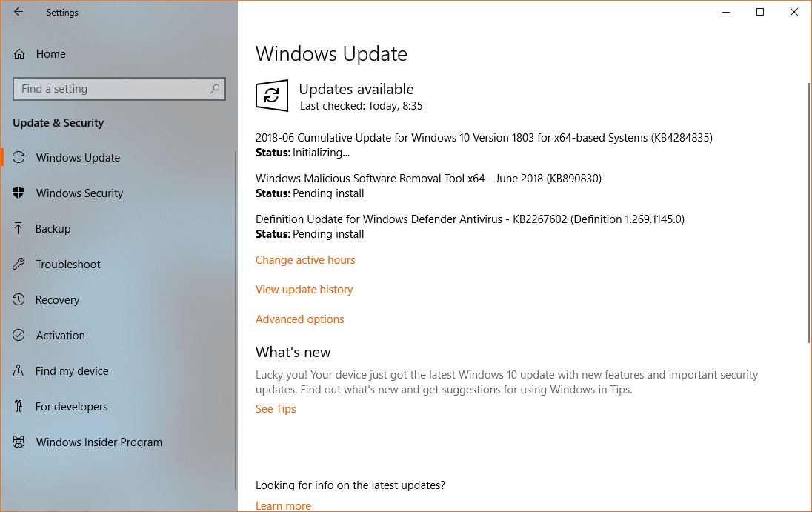
Task: Click 'Looking for info on the latest updates?'
Action: click(350, 485)
